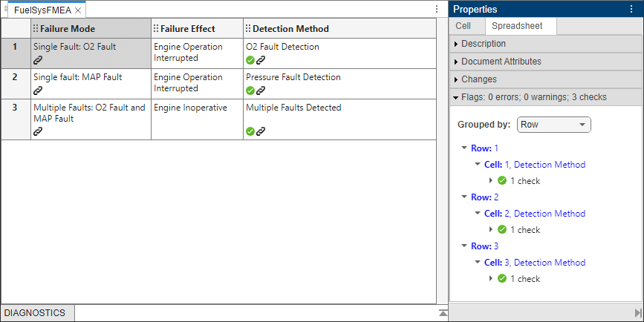Screen dimensions: 644x322
Task: Collapse the Flags section
Action: (455, 97)
